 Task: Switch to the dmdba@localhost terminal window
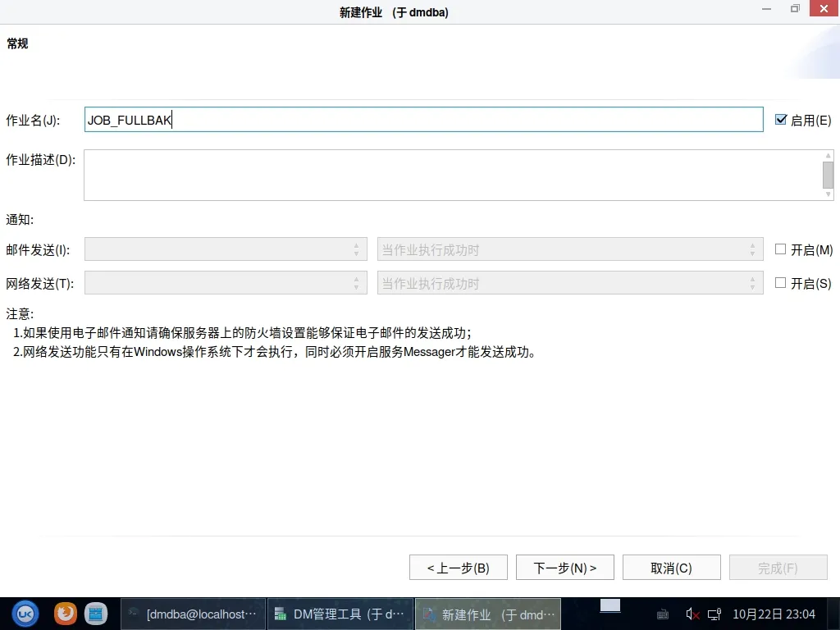pyautogui.click(x=194, y=614)
